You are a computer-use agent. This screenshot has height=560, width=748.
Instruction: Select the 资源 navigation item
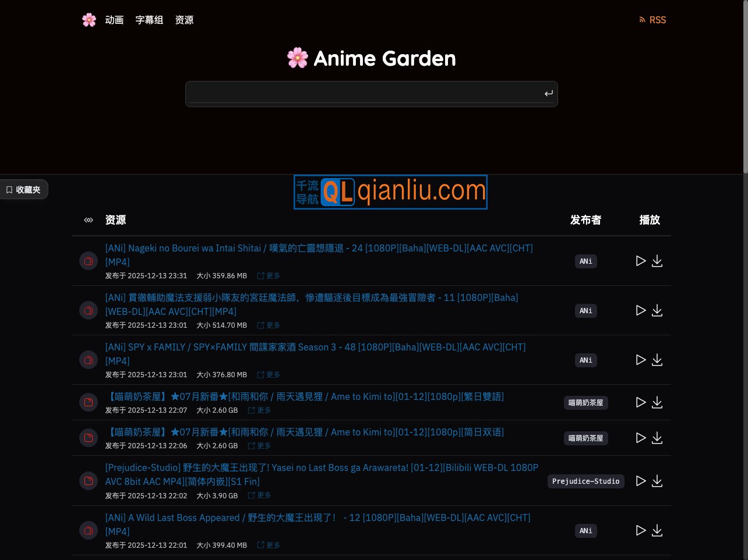[x=184, y=20]
